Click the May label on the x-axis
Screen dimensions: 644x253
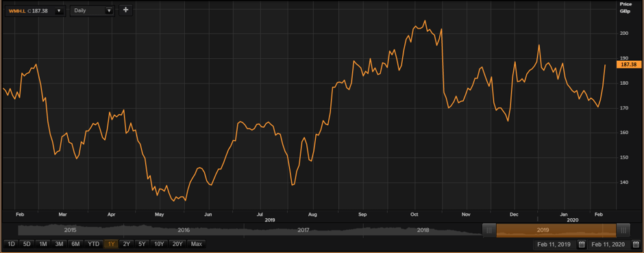pos(160,214)
